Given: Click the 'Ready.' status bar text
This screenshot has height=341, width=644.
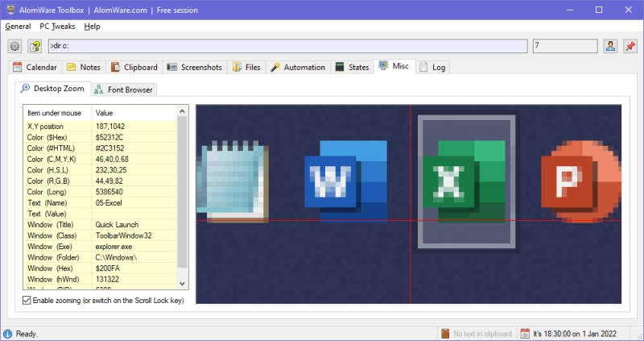Looking at the screenshot, I should [27, 334].
